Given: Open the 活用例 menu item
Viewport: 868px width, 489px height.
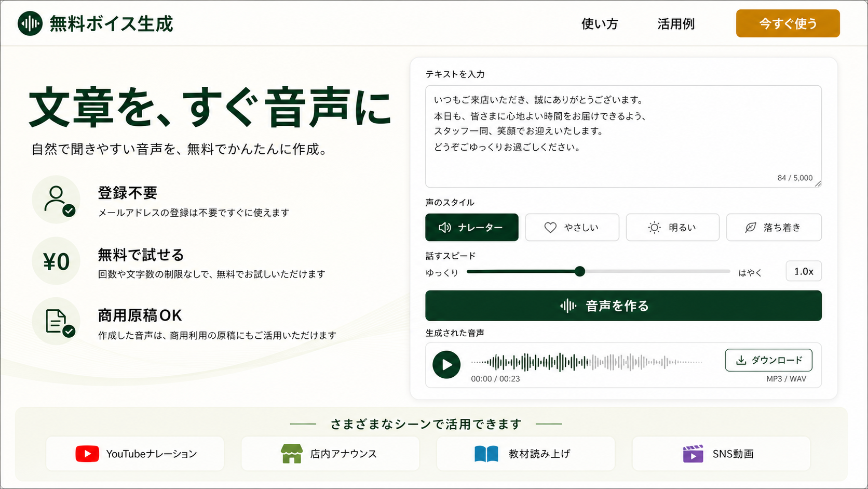Looking at the screenshot, I should tap(676, 24).
